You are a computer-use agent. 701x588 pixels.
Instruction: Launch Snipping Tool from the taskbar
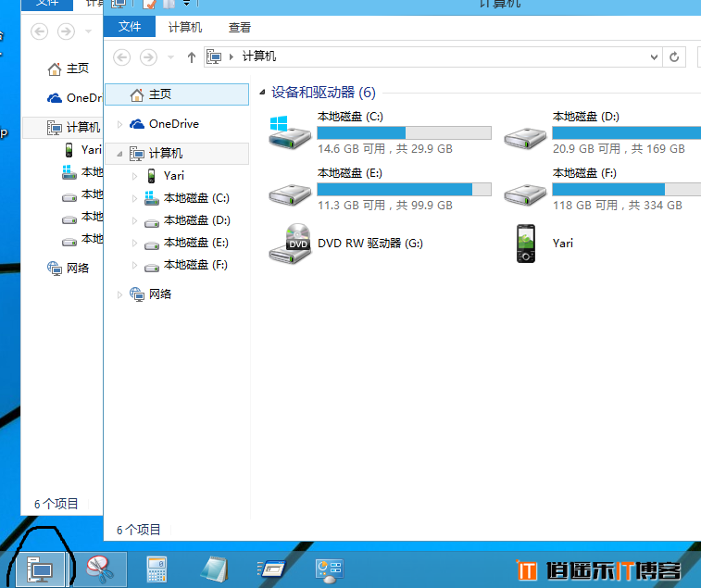100,569
